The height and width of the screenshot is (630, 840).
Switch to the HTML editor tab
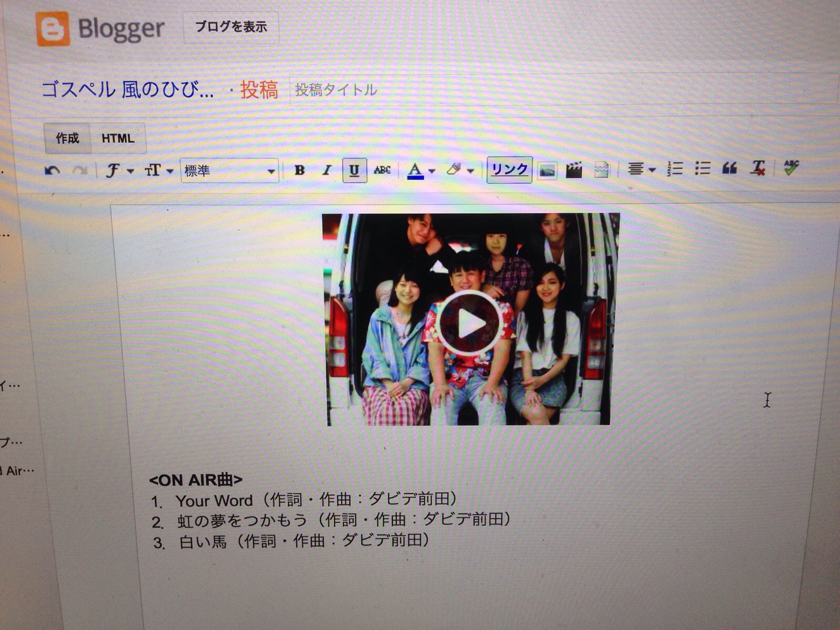click(x=118, y=139)
